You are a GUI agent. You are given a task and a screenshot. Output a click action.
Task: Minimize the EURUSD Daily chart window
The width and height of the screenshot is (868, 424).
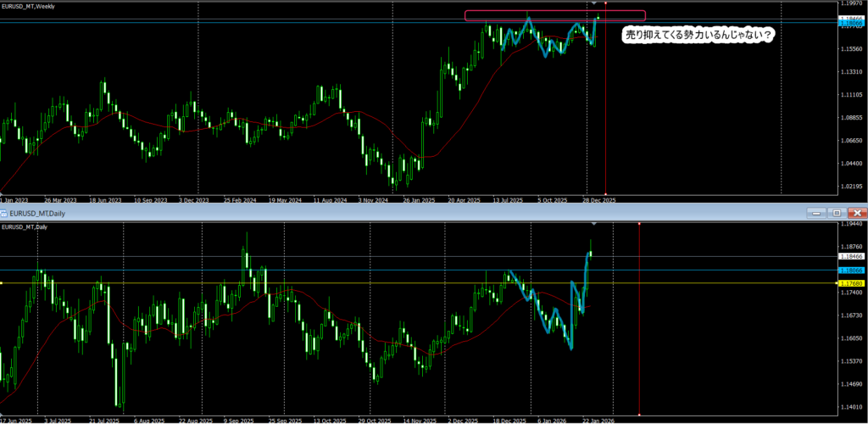(x=817, y=213)
